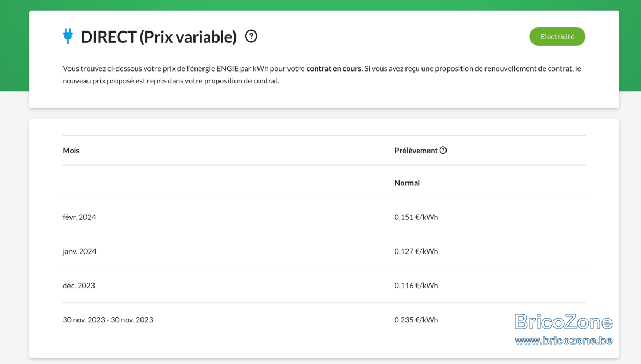Open help icon next to DIRECT title

251,36
